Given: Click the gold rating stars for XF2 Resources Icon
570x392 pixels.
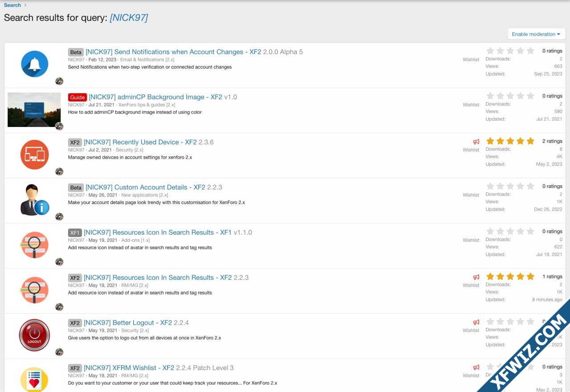Looking at the screenshot, I should tap(510, 277).
